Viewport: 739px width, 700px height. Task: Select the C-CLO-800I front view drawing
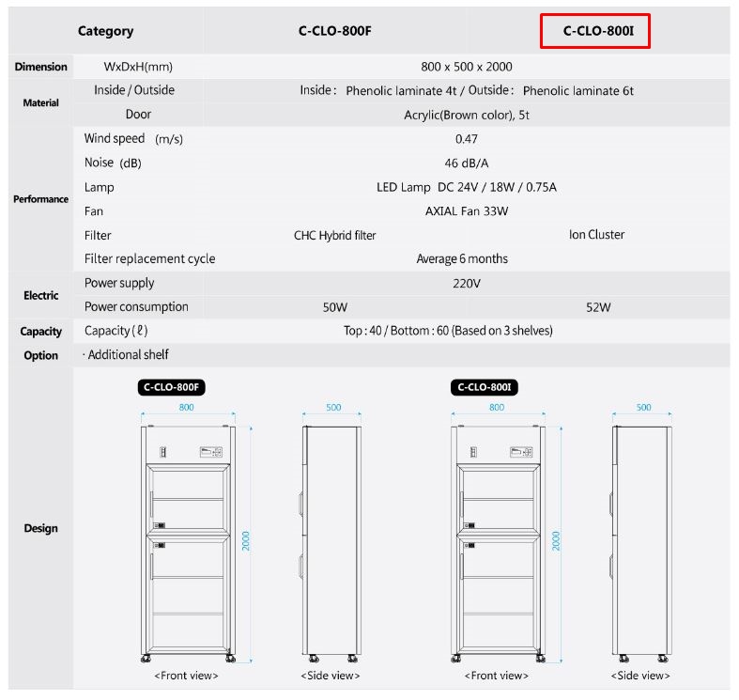[x=498, y=542]
